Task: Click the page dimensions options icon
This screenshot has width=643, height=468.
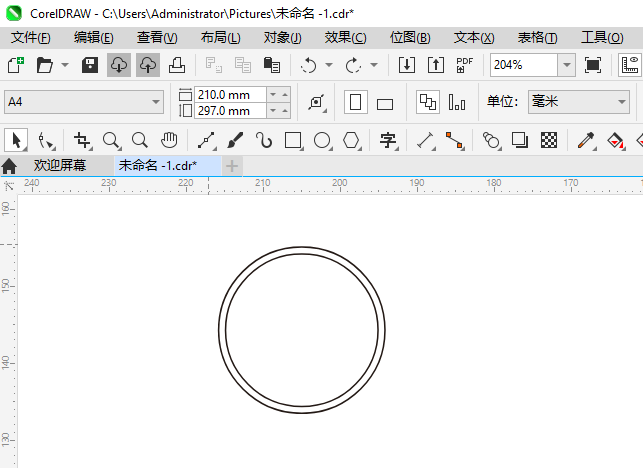Action: point(317,102)
